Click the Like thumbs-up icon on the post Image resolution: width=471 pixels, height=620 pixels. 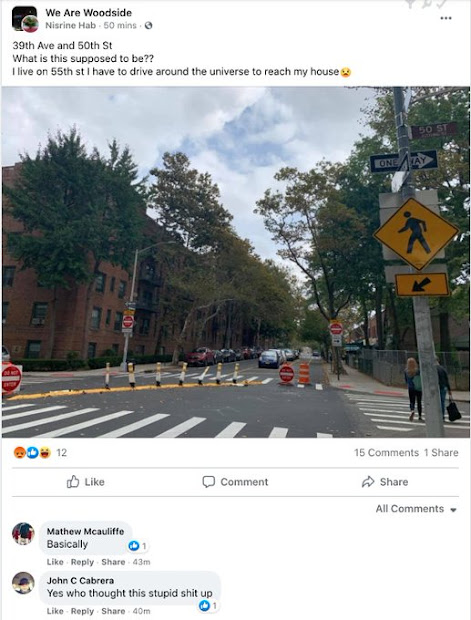click(73, 482)
